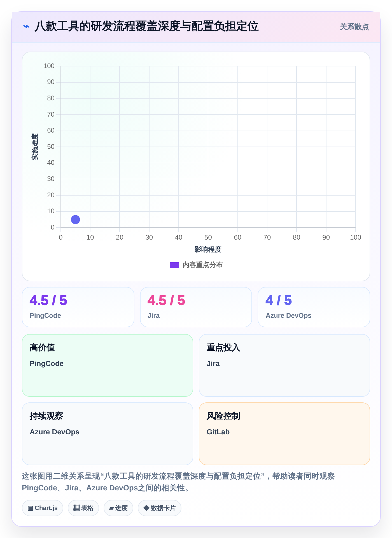This screenshot has height=538, width=392.
Task: Click the blue scatter data point
Action: 75,219
